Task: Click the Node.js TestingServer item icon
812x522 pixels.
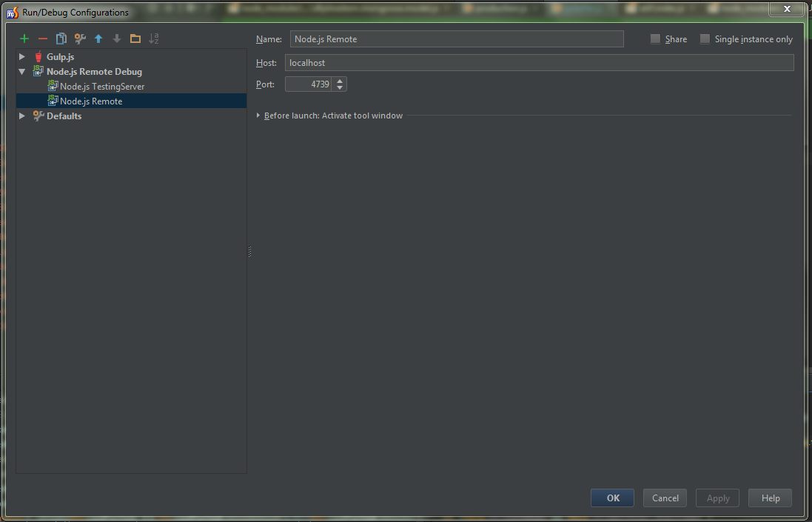Action: 53,86
